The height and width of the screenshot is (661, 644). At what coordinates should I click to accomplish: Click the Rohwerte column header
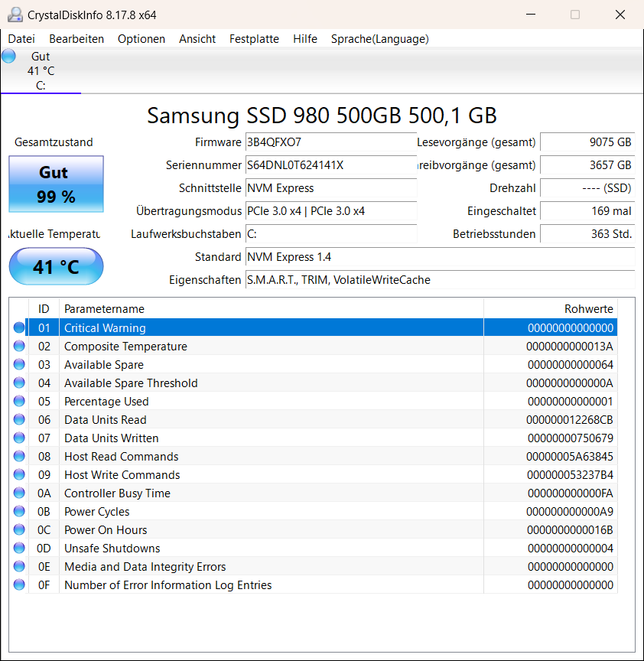(x=551, y=308)
